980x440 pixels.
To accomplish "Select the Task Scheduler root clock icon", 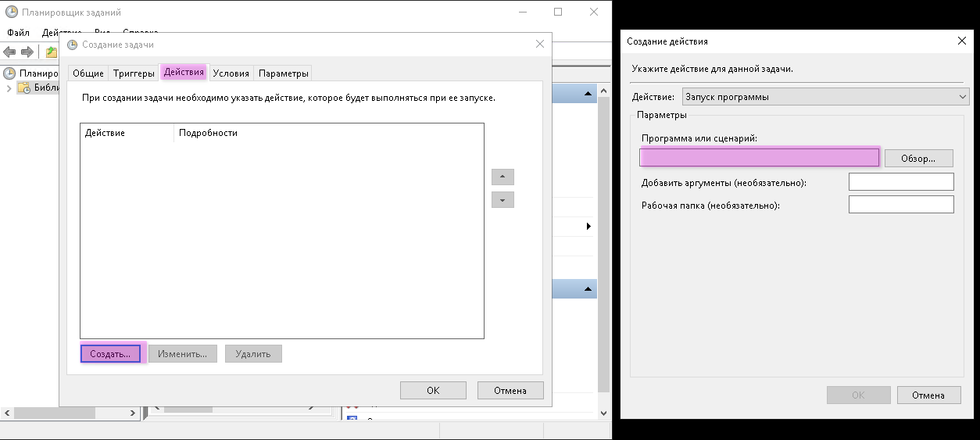I will (9, 73).
